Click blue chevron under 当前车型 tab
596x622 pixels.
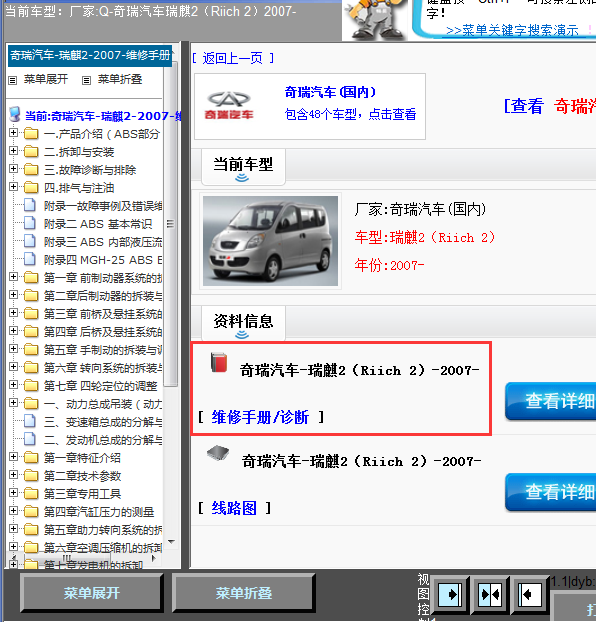[242, 178]
